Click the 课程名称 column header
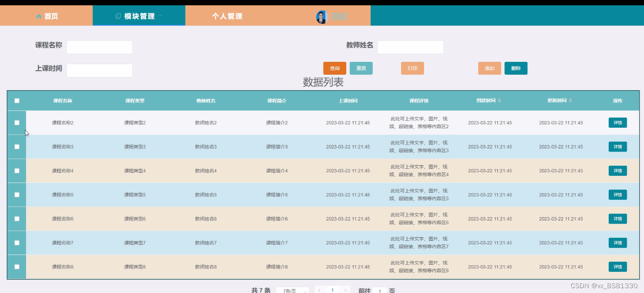 [x=63, y=101]
